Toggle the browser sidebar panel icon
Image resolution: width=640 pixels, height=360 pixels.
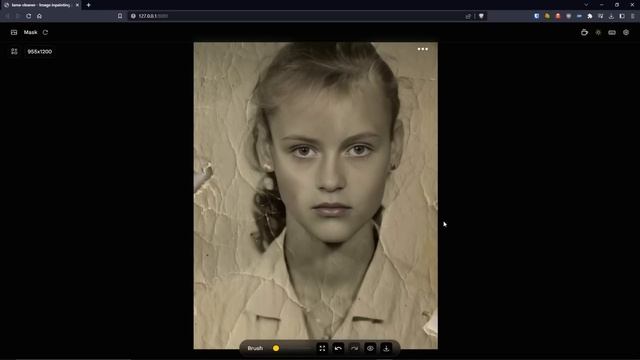tap(622, 16)
